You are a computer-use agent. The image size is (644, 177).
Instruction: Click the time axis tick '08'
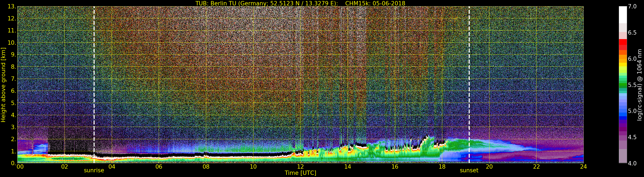pyautogui.click(x=206, y=167)
